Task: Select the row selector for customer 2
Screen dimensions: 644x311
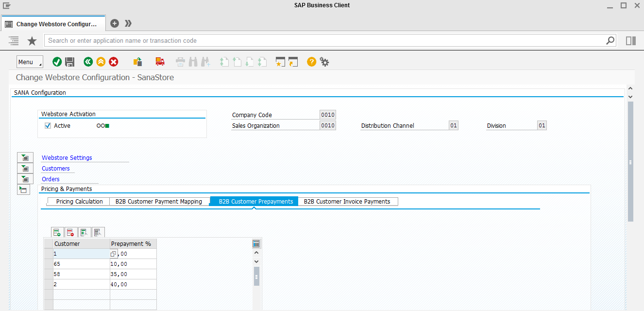Action: point(49,284)
